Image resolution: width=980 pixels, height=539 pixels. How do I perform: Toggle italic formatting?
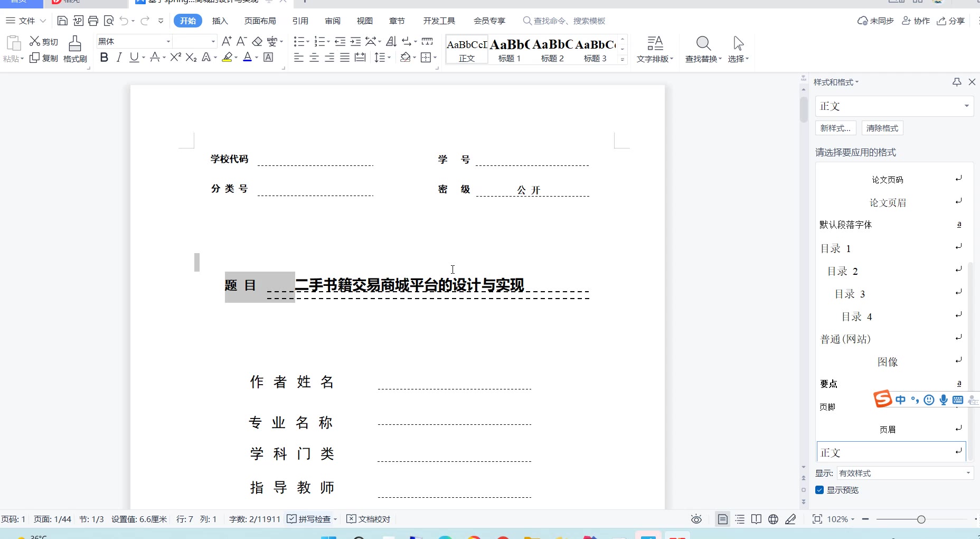pos(119,58)
